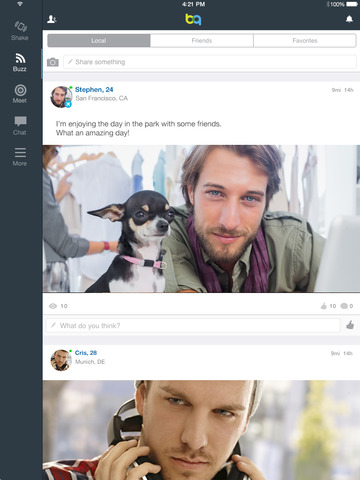Open friend requests icon in header
The image size is (360, 480).
[x=52, y=19]
